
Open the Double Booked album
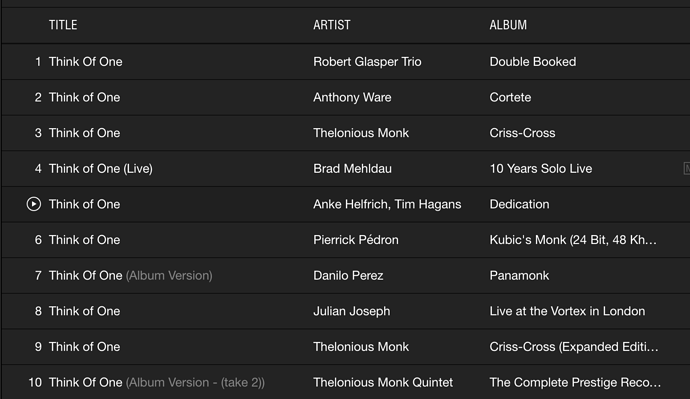pos(532,62)
